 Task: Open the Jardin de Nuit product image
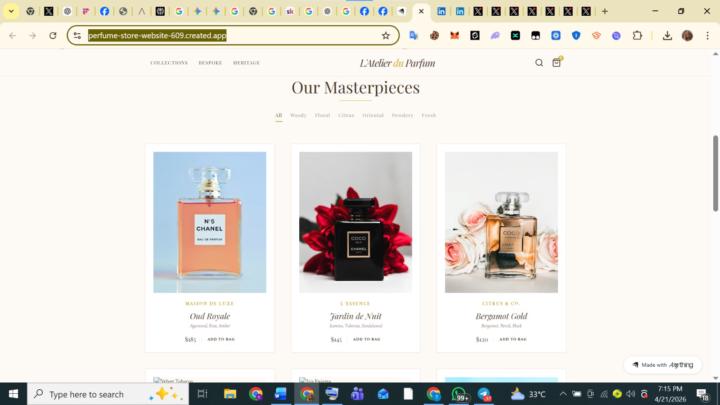click(x=355, y=222)
